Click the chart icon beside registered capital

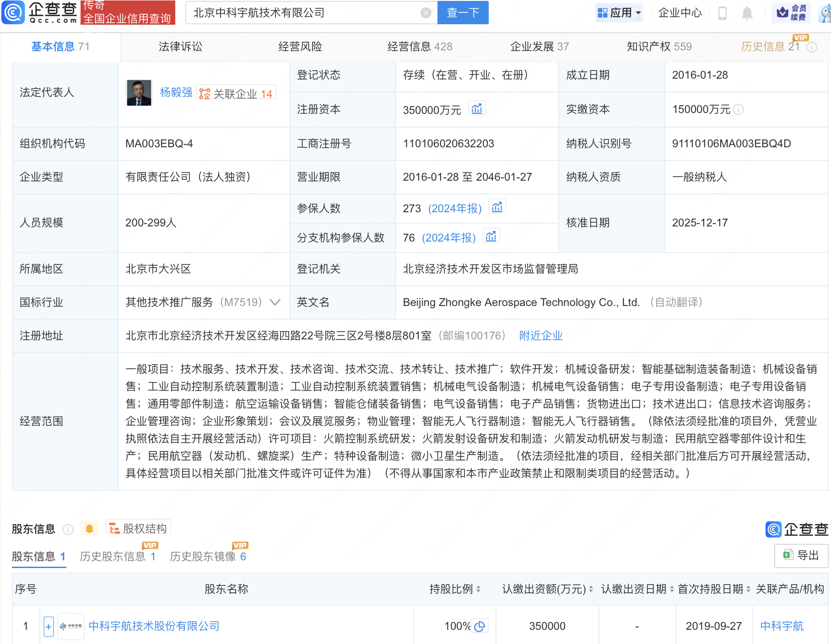point(477,109)
